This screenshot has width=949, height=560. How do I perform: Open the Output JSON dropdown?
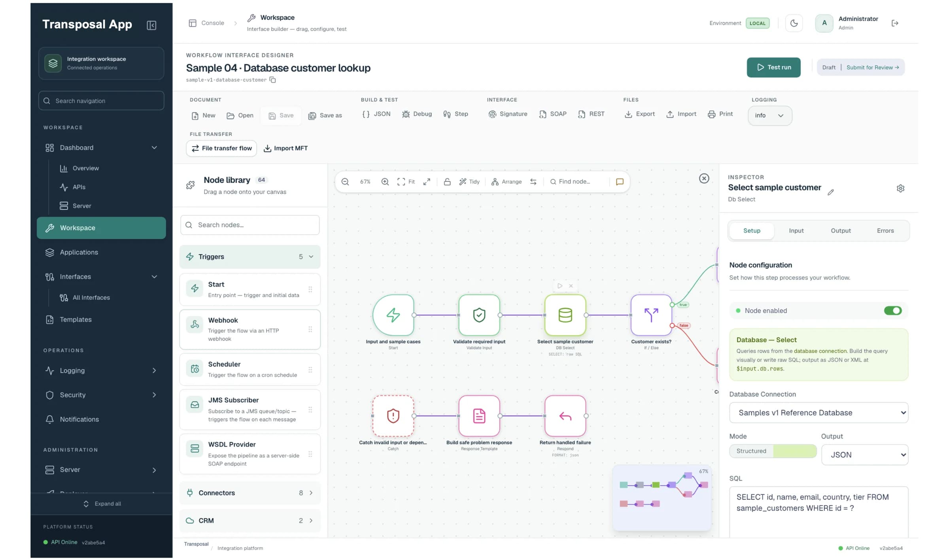click(865, 454)
